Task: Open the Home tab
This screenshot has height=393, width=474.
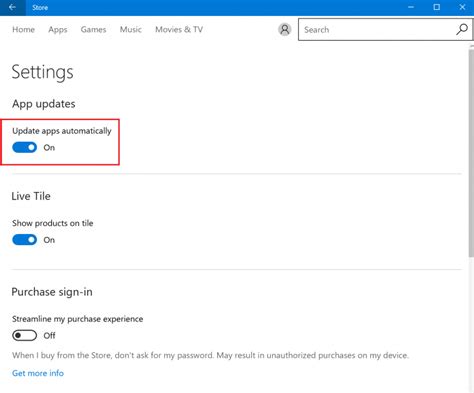Action: (23, 29)
